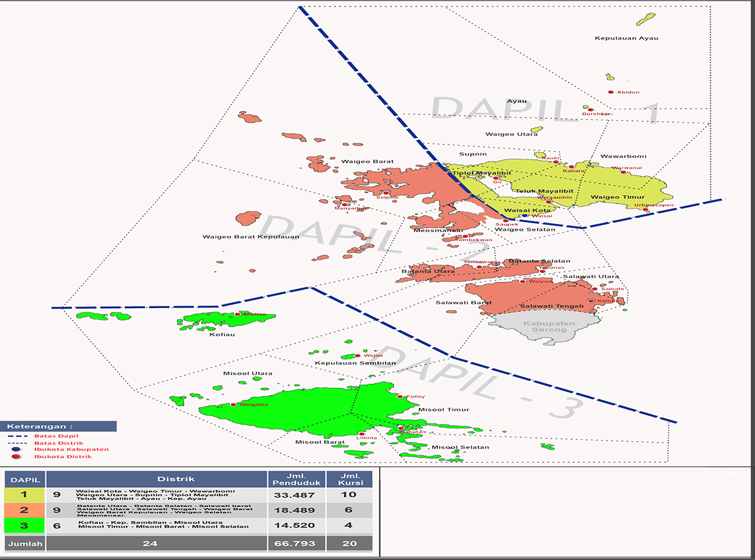755x560 pixels.
Task: Click the red dot marker at Abidon
Action: point(612,92)
